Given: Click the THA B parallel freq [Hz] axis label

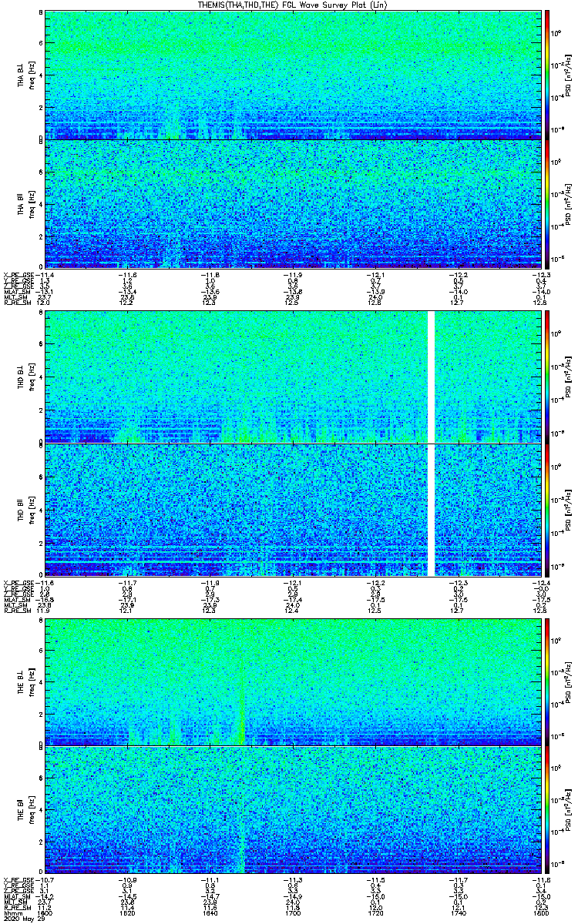Looking at the screenshot, I should point(32,203).
